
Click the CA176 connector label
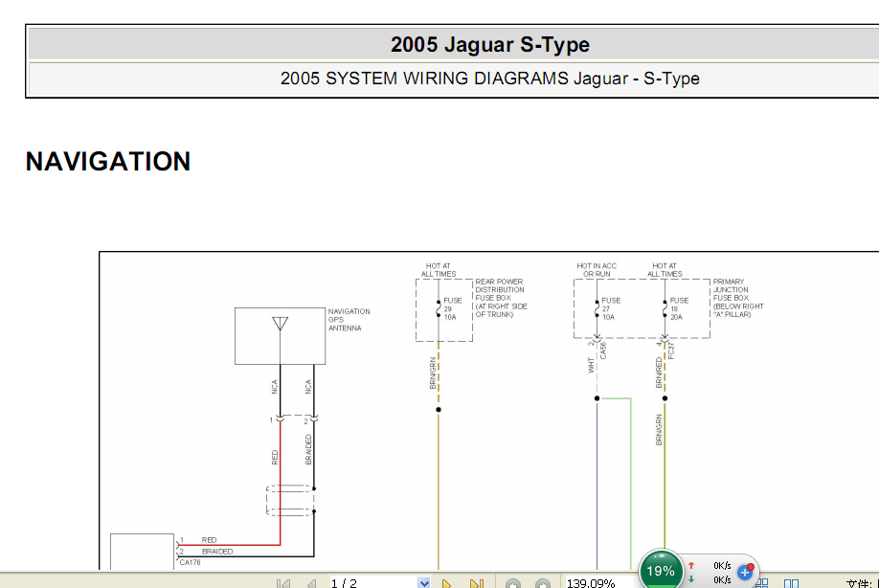pos(190,562)
